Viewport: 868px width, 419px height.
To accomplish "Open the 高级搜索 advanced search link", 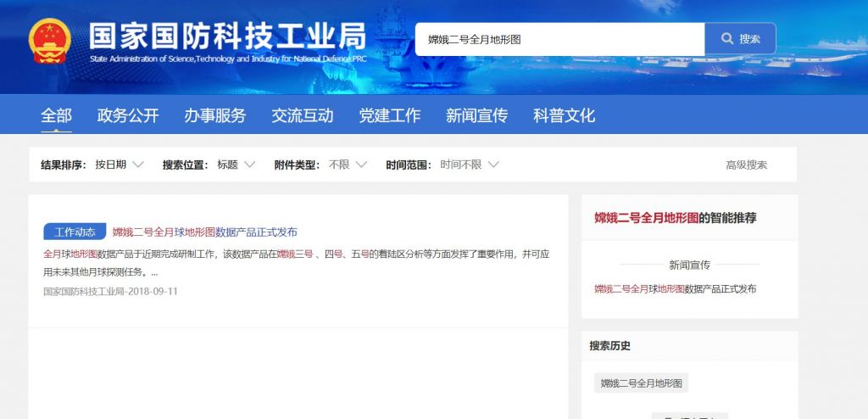I will tap(746, 165).
